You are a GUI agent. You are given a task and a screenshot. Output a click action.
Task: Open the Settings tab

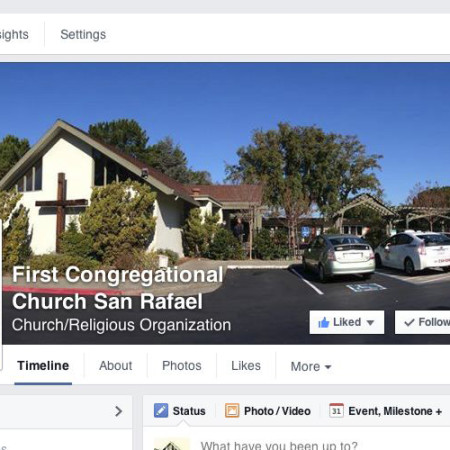point(83,34)
